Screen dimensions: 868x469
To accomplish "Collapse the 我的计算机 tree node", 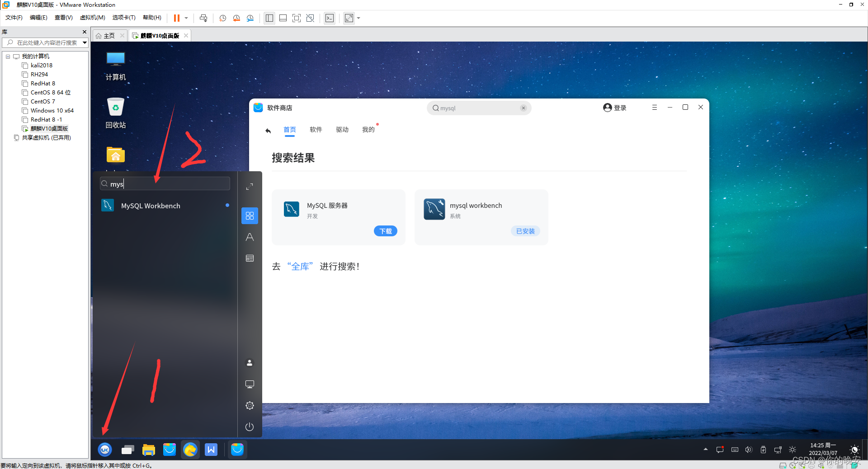I will [8, 56].
